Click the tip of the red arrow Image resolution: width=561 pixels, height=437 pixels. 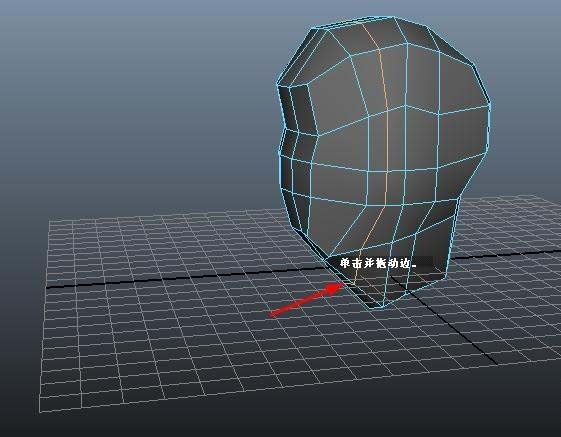pos(339,286)
